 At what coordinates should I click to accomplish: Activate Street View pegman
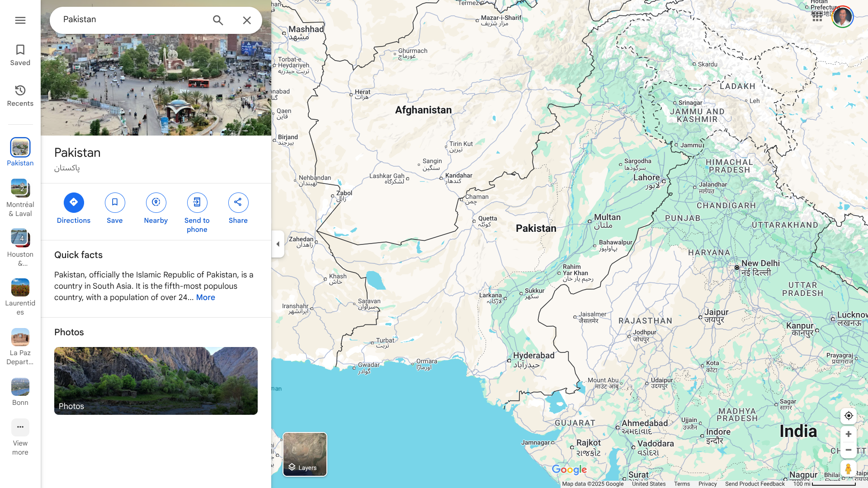tap(848, 469)
